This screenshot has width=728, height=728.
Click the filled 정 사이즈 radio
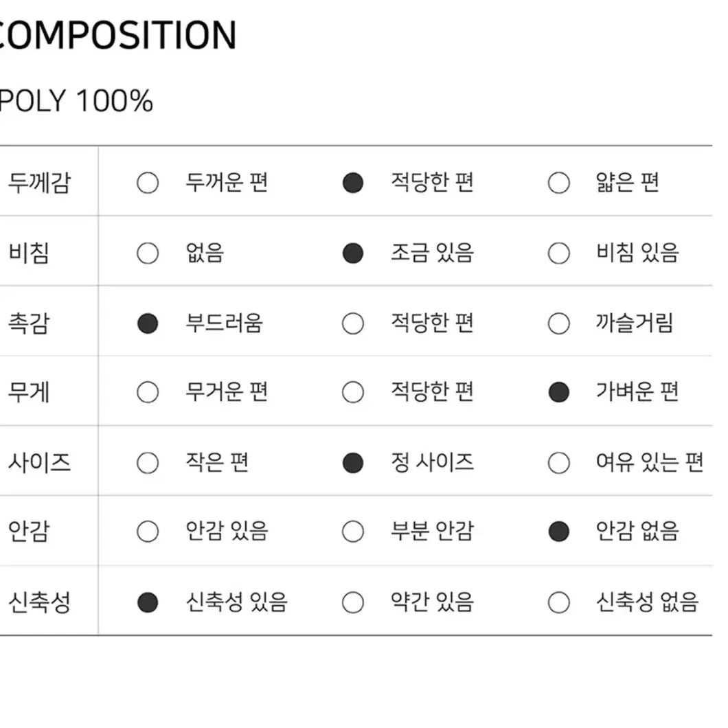pyautogui.click(x=353, y=463)
